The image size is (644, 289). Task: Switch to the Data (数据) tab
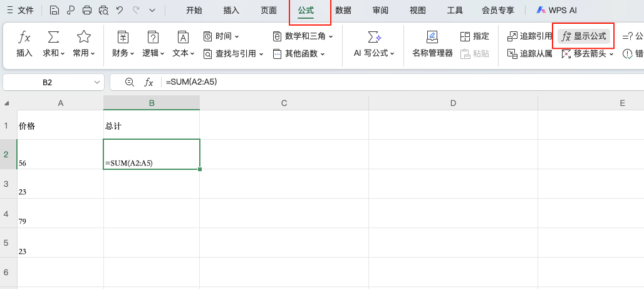tap(343, 10)
